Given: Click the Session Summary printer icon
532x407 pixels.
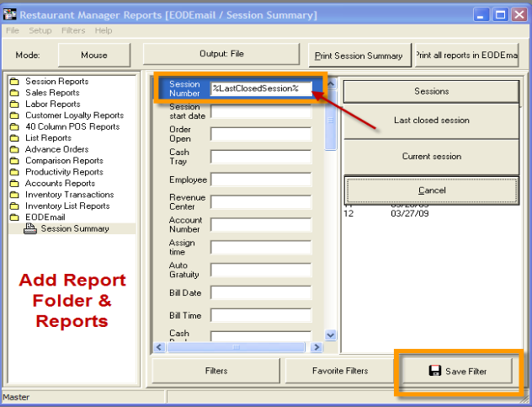Looking at the screenshot, I should coord(30,228).
